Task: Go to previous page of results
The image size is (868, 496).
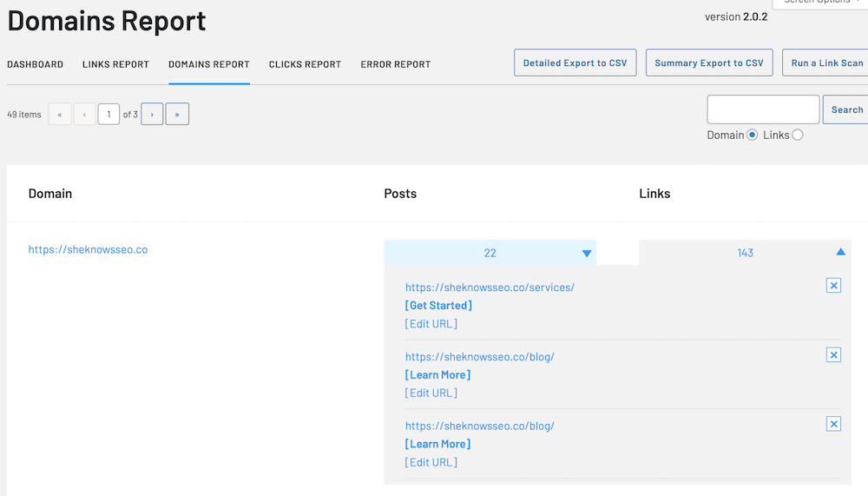Action: tap(85, 114)
